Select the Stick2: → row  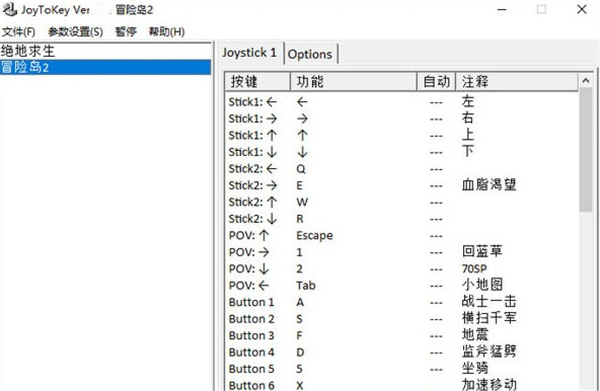(x=402, y=186)
